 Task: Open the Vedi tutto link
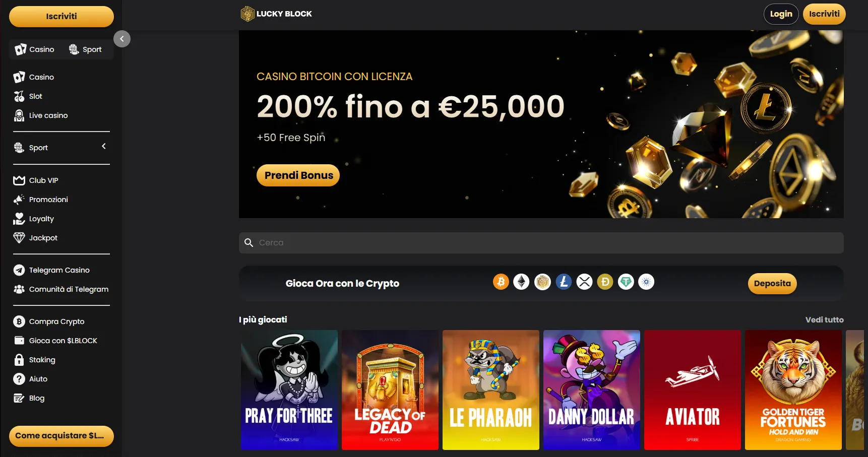[824, 319]
